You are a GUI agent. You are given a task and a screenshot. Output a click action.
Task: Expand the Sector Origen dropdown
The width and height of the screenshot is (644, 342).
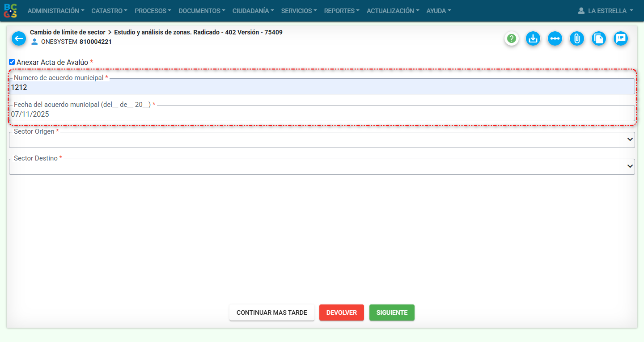[322, 140]
